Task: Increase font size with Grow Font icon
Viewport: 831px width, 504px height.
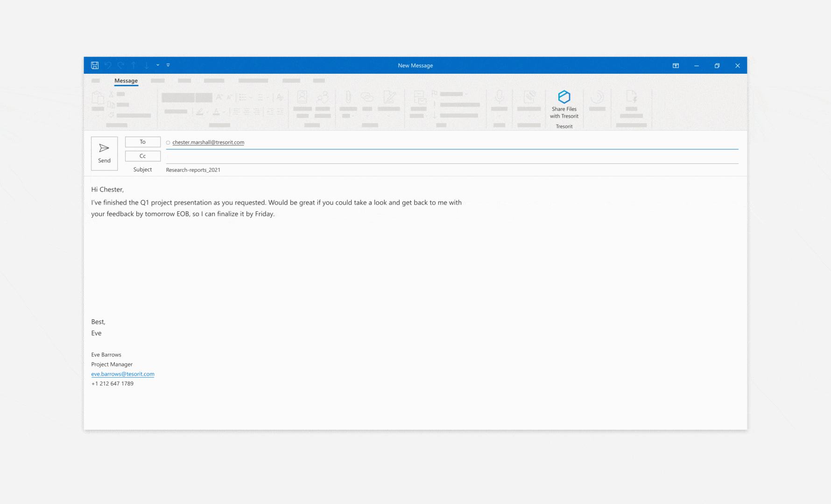Action: click(219, 97)
